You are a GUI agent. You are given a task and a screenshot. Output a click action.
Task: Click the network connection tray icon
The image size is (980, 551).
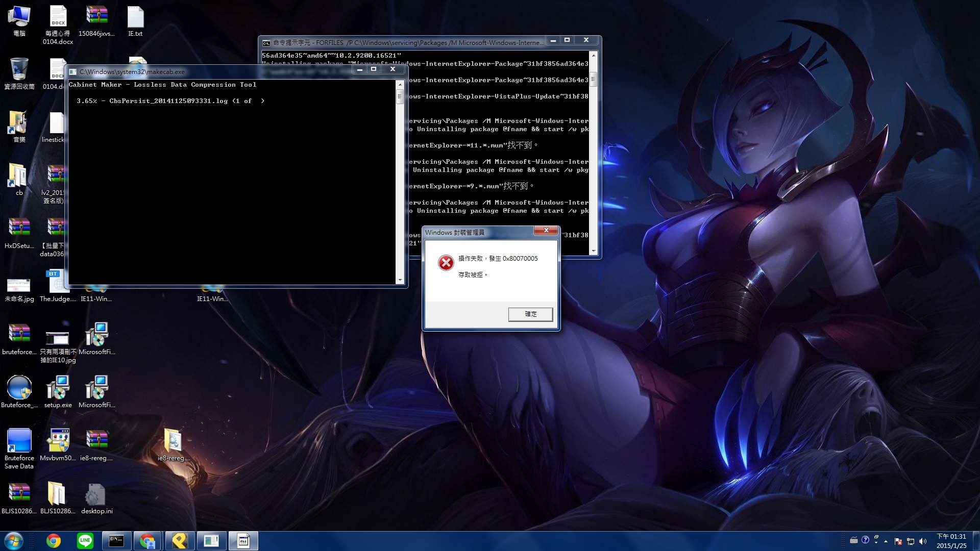point(911,541)
